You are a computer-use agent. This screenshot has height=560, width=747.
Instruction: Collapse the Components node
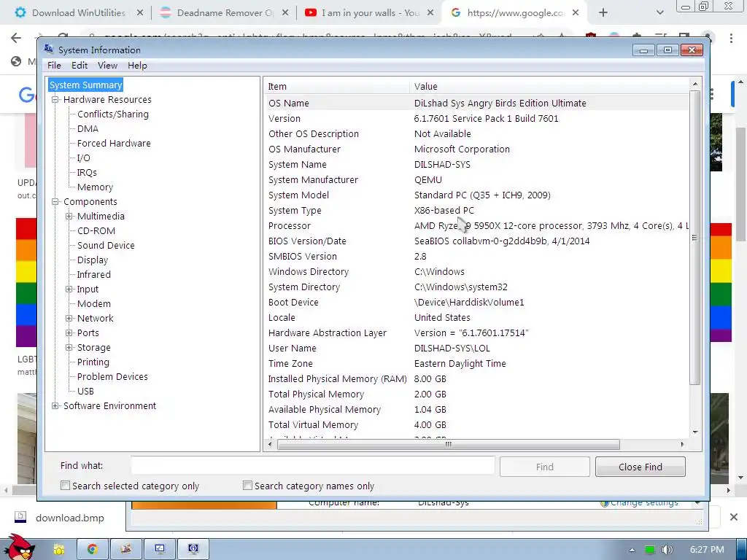(55, 201)
